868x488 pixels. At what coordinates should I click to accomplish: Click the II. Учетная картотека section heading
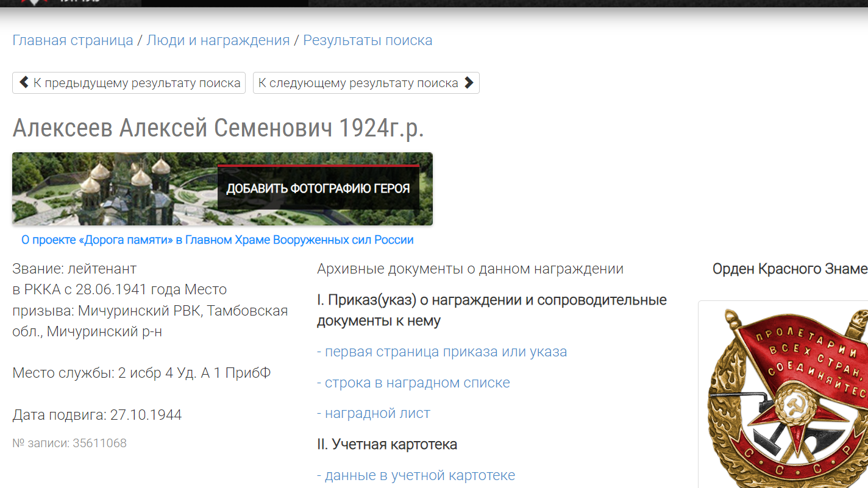coord(387,445)
